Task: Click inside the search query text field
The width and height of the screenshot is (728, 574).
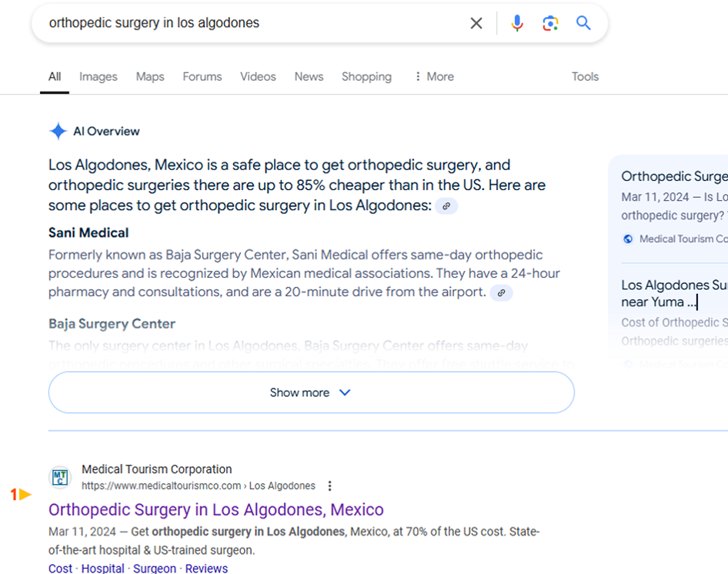Action: (x=246, y=23)
